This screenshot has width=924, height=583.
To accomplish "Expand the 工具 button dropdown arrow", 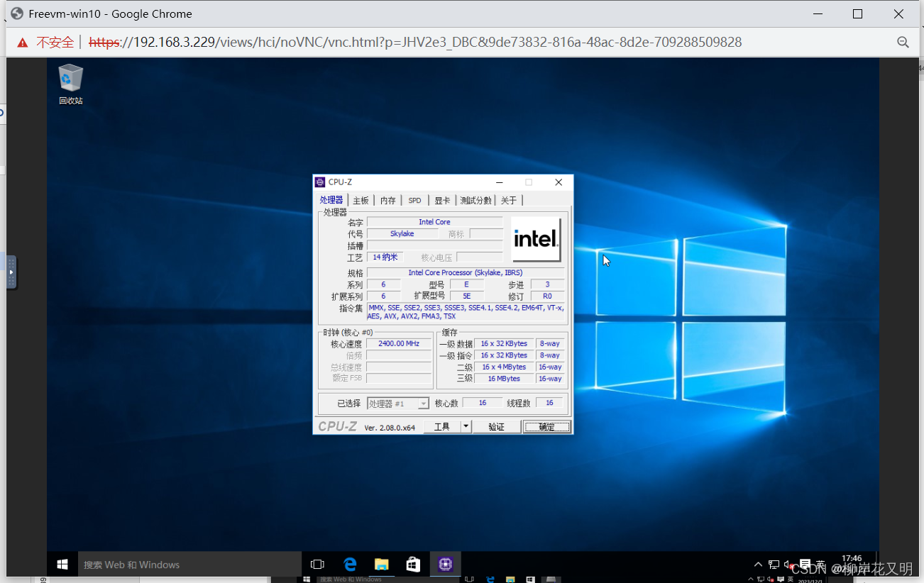I will point(466,426).
